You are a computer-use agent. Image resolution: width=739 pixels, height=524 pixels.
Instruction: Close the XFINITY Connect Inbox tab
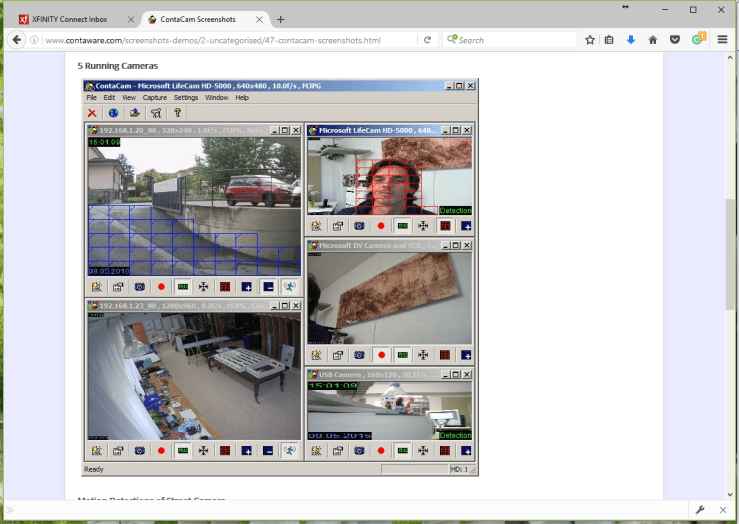coord(130,19)
